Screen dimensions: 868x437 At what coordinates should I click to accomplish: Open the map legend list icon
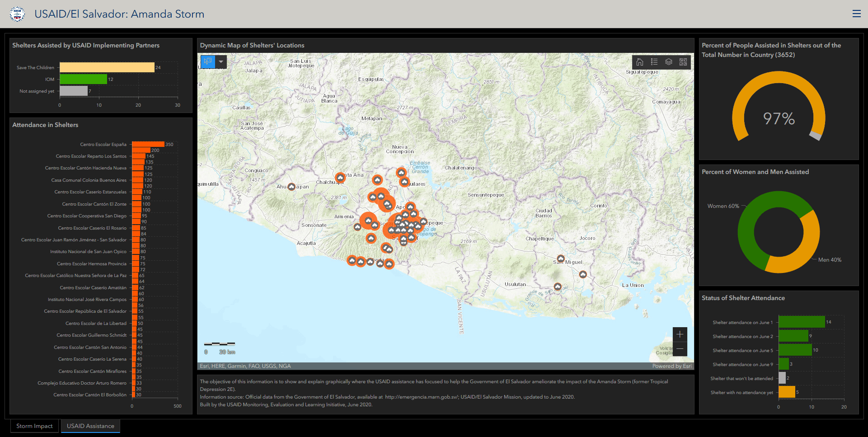pyautogui.click(x=654, y=62)
